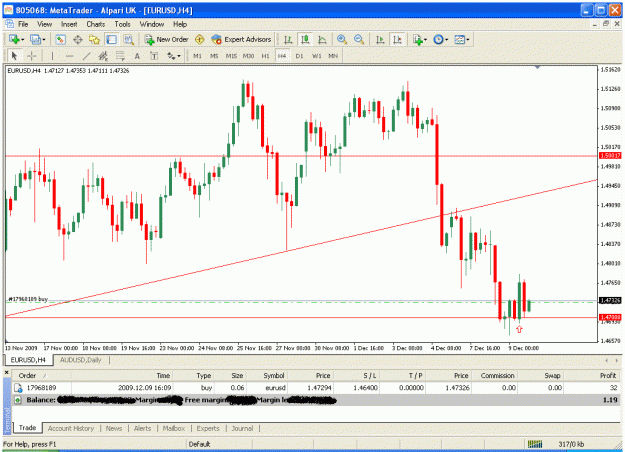This screenshot has height=452, width=625.
Task: Launch the MetaEditor icon
Action: (200, 39)
